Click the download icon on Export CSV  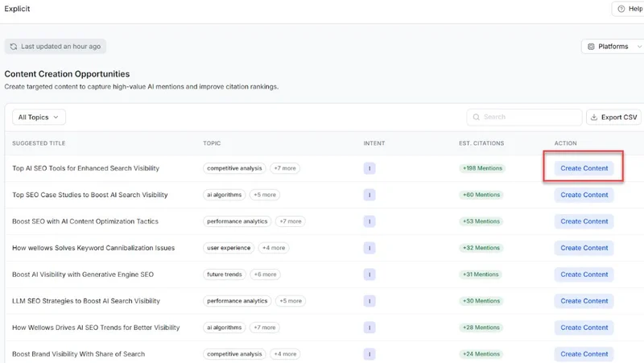(594, 118)
